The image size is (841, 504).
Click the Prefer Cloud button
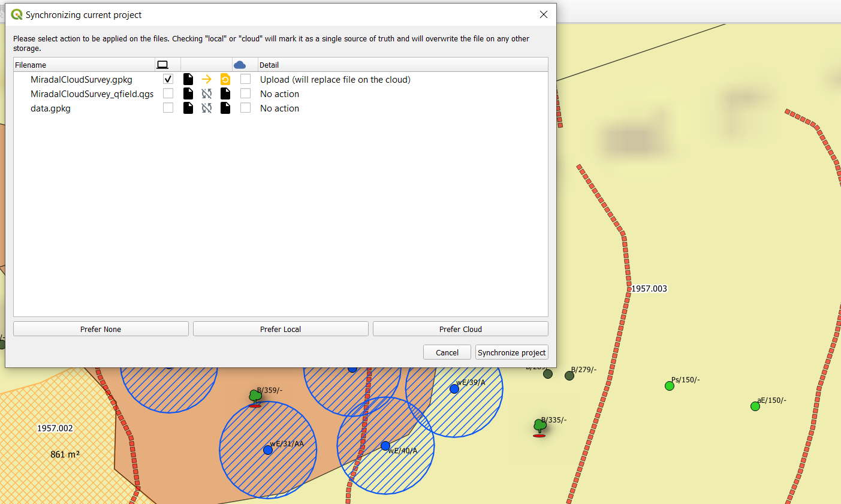[x=460, y=329]
